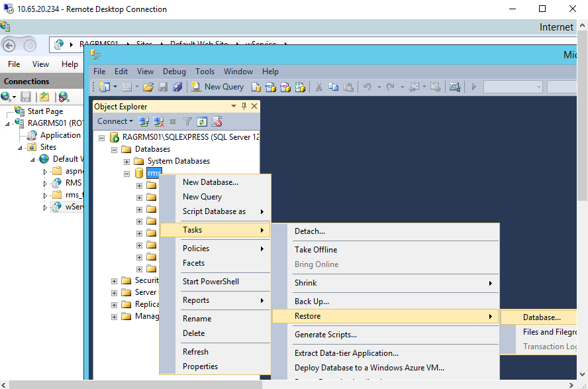This screenshot has width=588, height=389.
Task: Expand the RMS application in IIS tree
Action: point(45,184)
